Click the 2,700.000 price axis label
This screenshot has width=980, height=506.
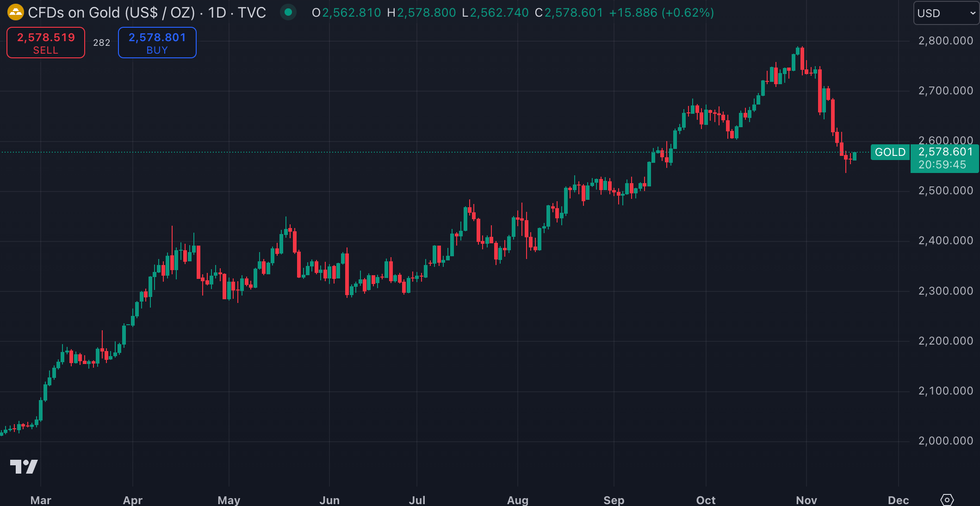click(945, 91)
